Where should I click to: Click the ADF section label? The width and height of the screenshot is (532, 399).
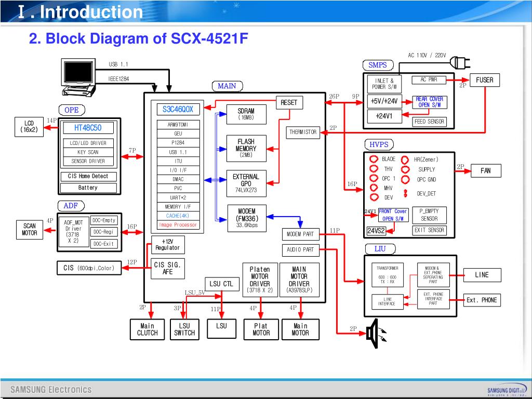point(71,206)
